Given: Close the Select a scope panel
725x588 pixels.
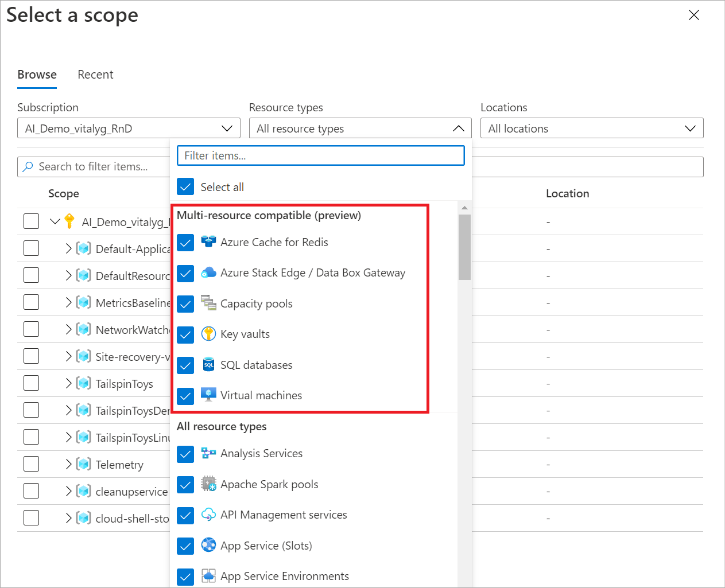Looking at the screenshot, I should click(693, 15).
